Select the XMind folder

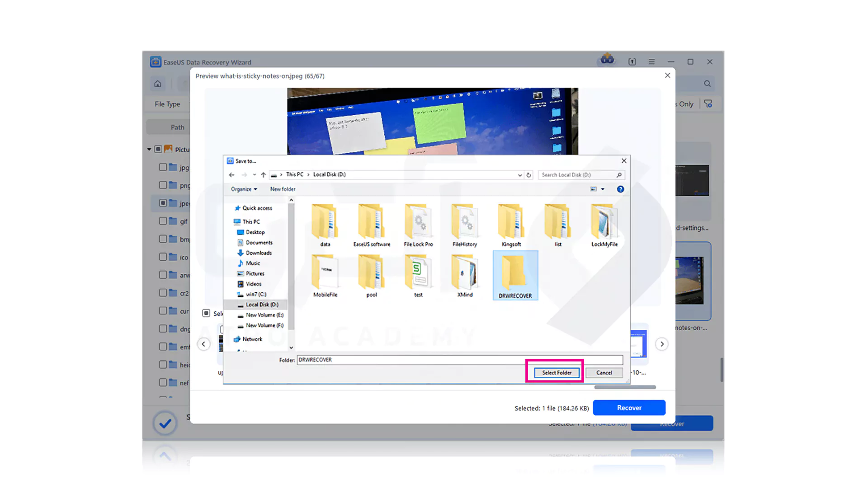[x=465, y=276]
